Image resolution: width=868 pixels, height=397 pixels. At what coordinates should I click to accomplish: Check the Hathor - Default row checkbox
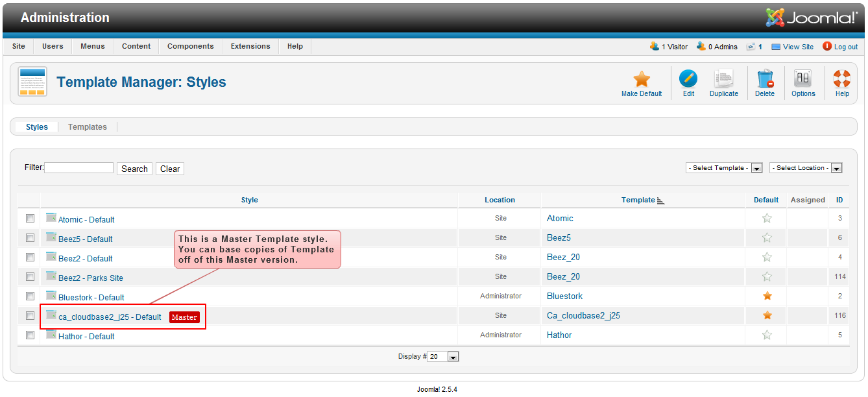(30, 335)
